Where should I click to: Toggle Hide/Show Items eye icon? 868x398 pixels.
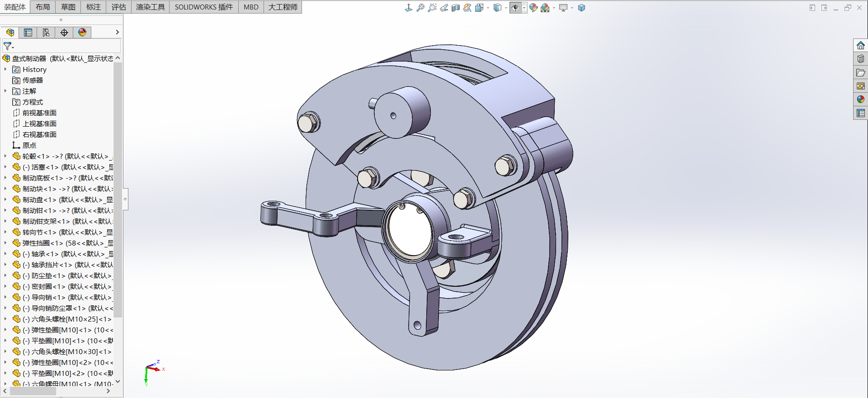[515, 8]
